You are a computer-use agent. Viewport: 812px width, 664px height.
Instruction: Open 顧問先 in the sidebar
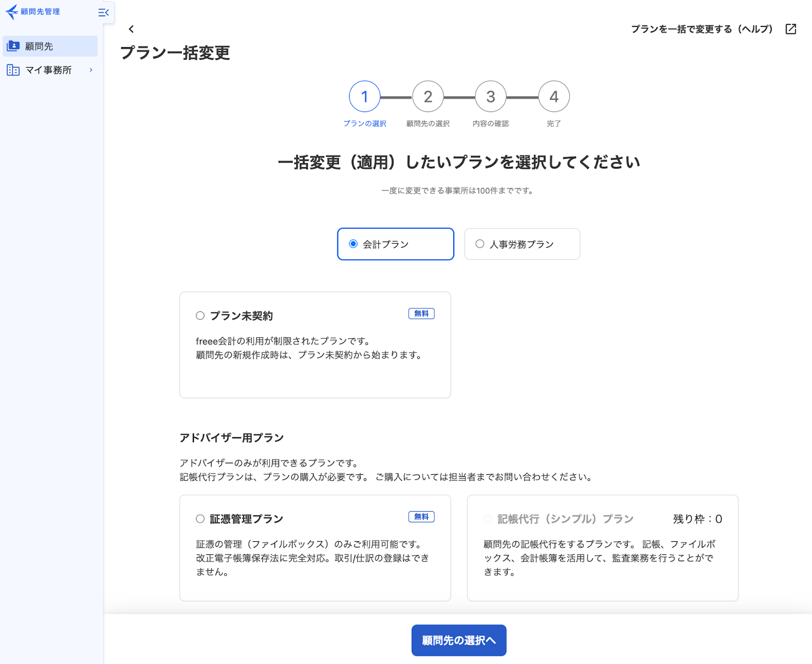[50, 46]
